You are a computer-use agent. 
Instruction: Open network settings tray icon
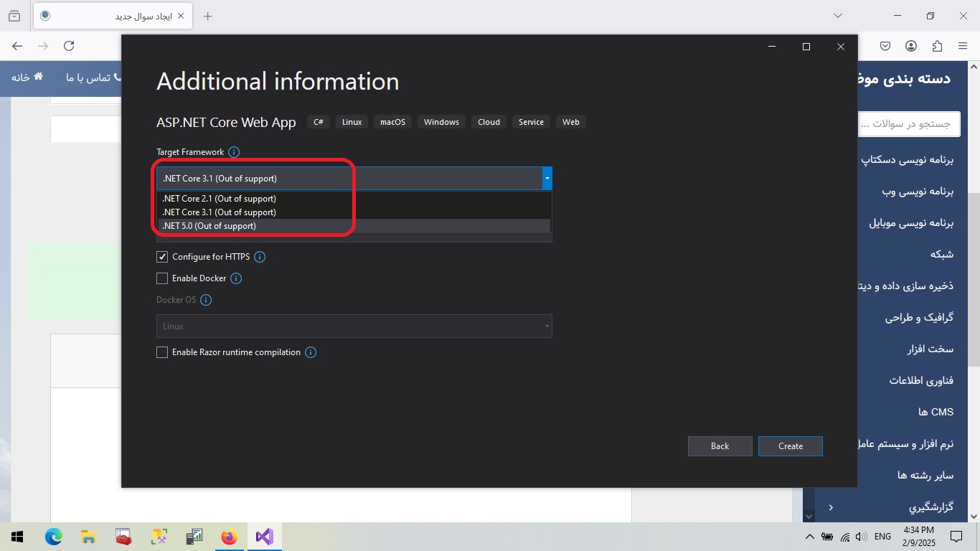coord(845,537)
